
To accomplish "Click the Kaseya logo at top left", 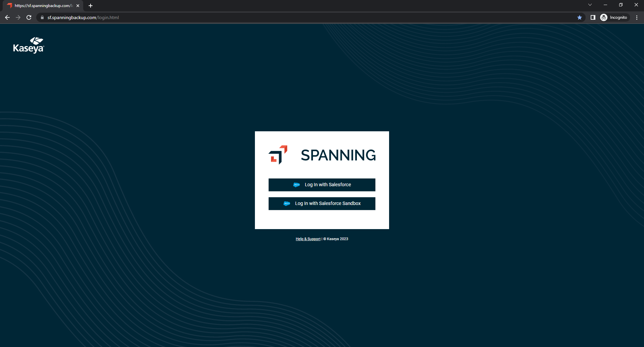I will tap(29, 45).
